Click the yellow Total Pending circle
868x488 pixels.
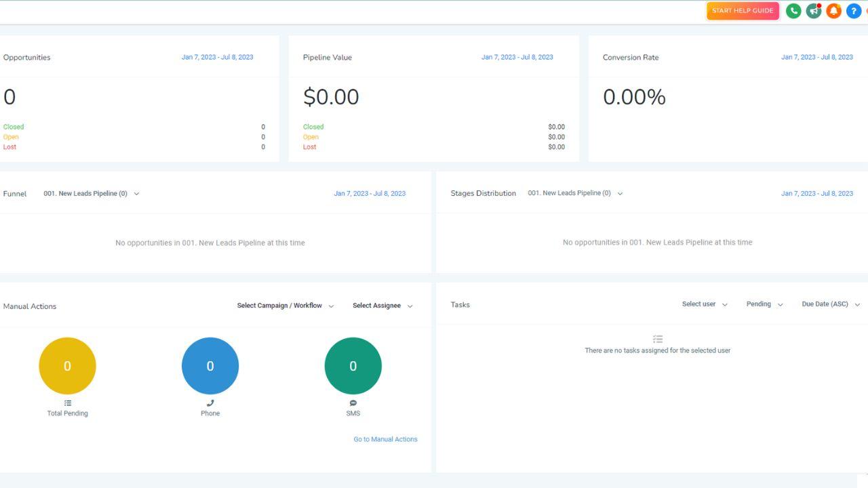[67, 366]
